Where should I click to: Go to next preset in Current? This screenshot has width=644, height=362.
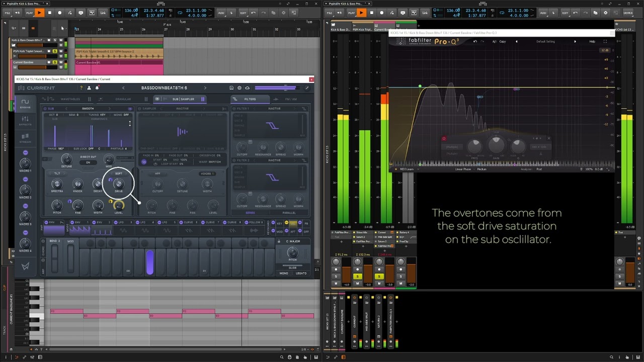tap(205, 88)
